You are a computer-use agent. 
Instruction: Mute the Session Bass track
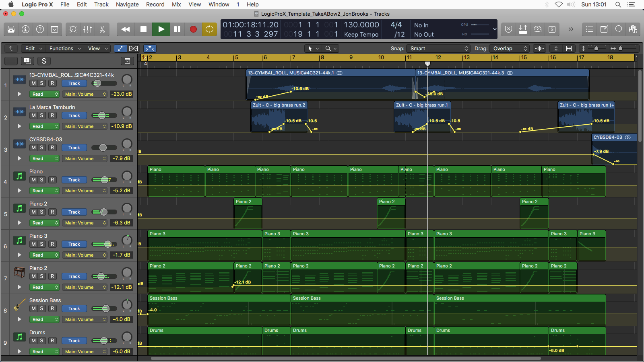pos(33,309)
